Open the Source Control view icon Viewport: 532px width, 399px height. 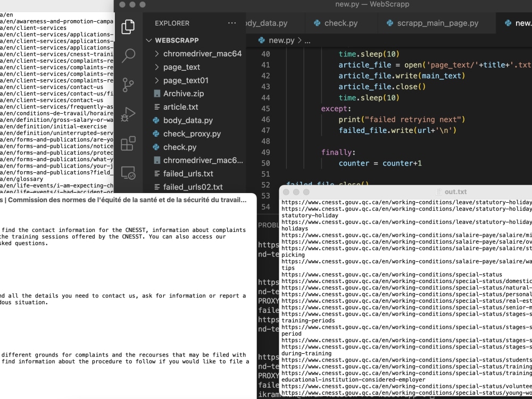128,85
